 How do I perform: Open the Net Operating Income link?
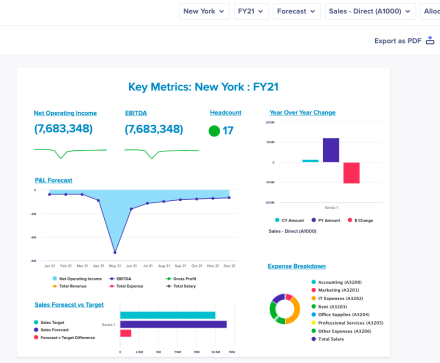(x=65, y=113)
